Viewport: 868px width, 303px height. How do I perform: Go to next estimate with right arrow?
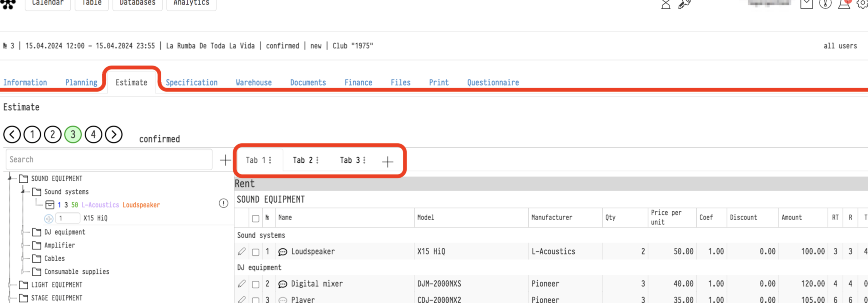114,134
